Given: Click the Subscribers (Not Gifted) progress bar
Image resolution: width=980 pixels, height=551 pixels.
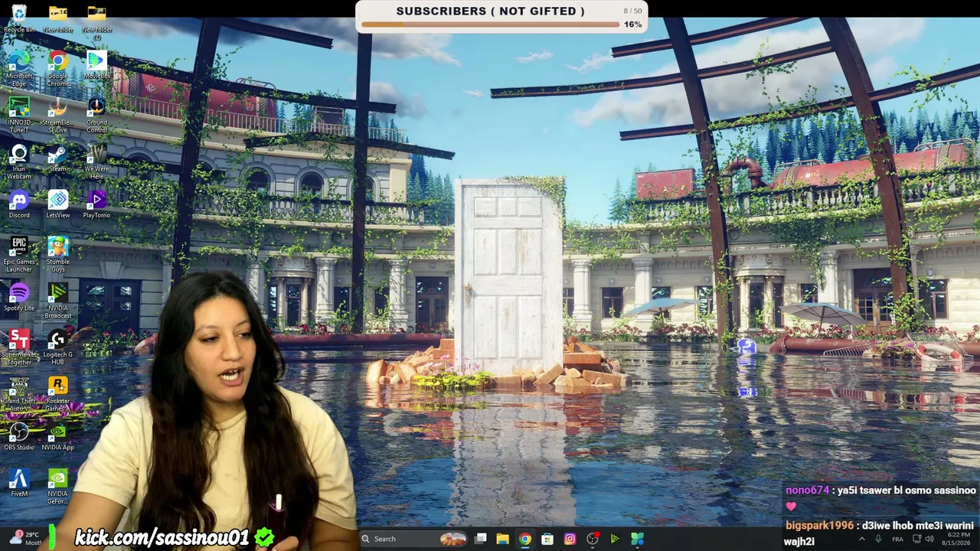Looking at the screenshot, I should tap(490, 24).
